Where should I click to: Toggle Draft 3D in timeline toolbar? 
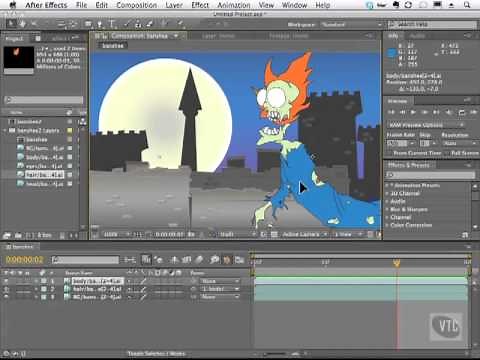(159, 260)
